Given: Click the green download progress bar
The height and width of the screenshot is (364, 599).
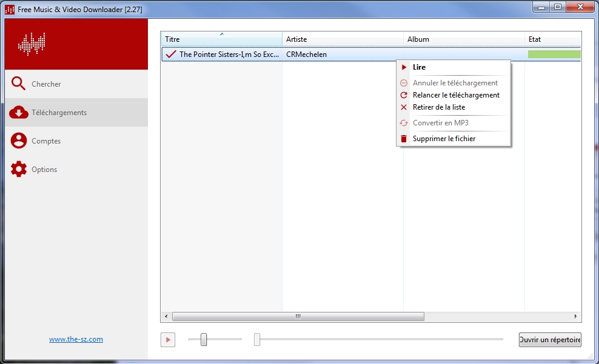Looking at the screenshot, I should [554, 54].
